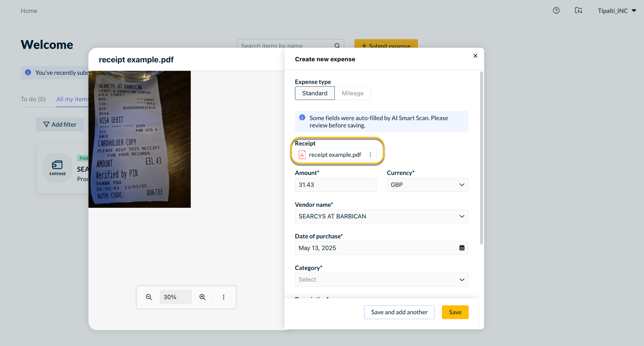Screen dimensions: 644x346
Task: Open the date picker calendar icon
Action: 462,248
